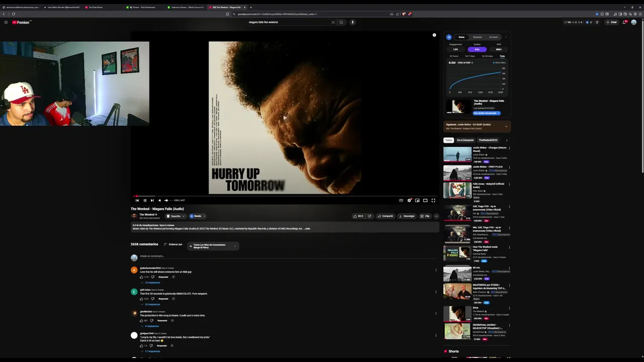Mute the player with the speaker icon

[x=159, y=200]
